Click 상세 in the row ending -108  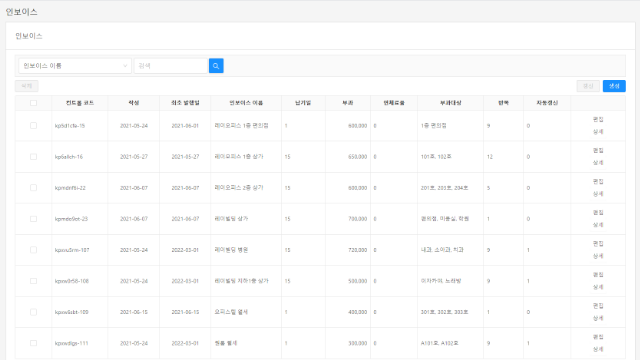[x=598, y=287]
